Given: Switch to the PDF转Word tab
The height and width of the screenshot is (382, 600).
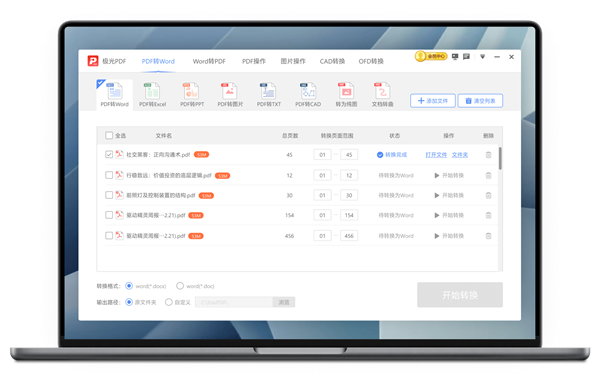Looking at the screenshot, I should pyautogui.click(x=158, y=61).
